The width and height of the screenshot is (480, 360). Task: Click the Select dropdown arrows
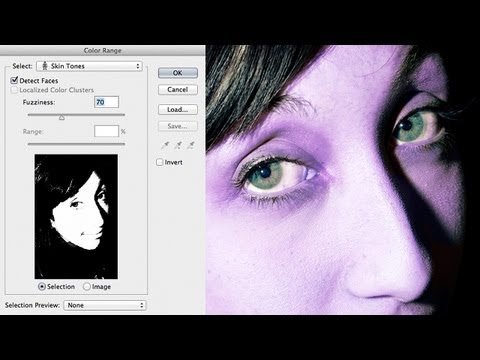pos(138,66)
